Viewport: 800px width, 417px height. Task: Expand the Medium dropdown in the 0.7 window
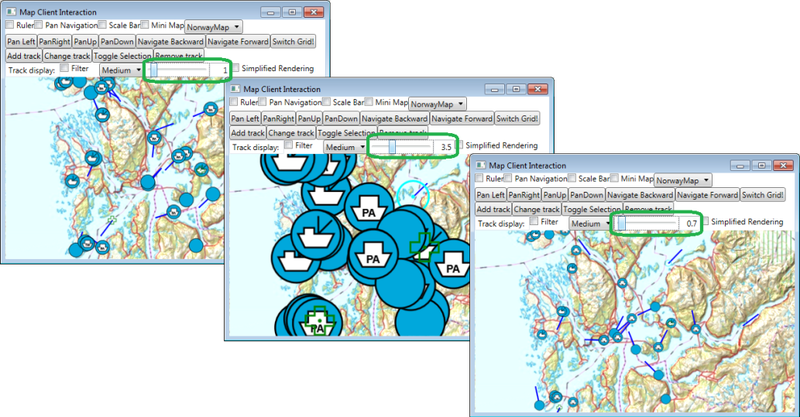tap(590, 224)
